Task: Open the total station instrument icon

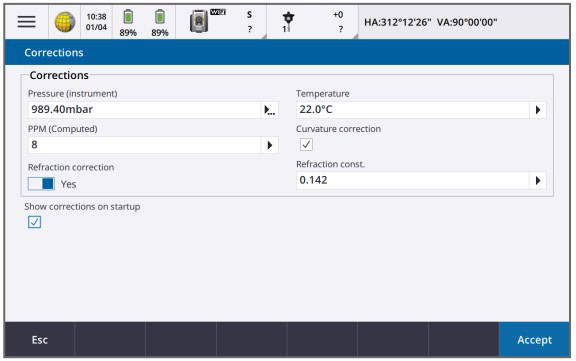Action: point(199,21)
